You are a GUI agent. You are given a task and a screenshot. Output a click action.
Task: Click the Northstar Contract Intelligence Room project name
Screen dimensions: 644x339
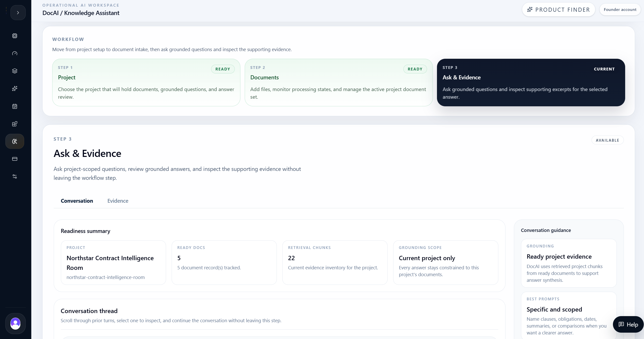pyautogui.click(x=110, y=263)
